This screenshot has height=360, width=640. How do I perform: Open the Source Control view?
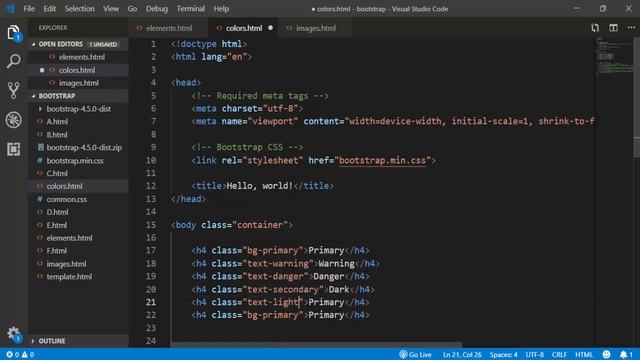[13, 90]
